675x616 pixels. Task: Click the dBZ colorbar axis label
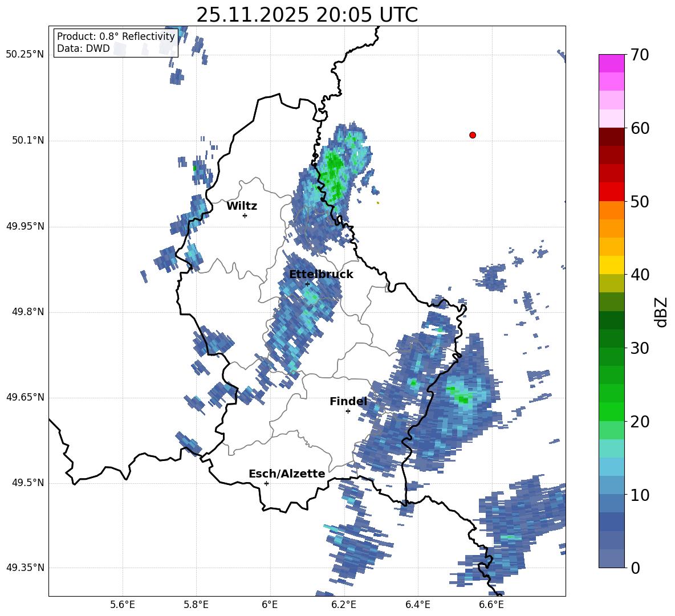(661, 312)
